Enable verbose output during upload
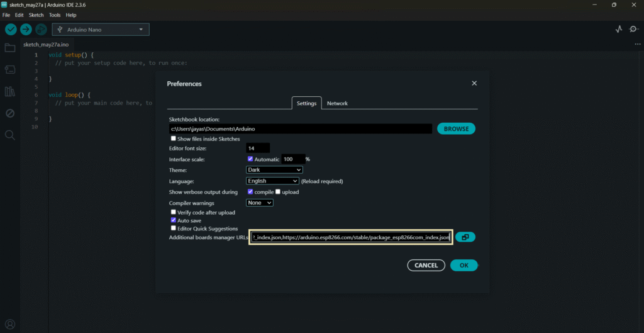This screenshot has width=644, height=333. [x=277, y=191]
